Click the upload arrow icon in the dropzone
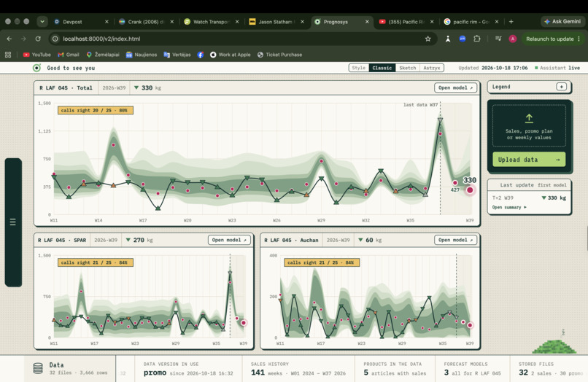Viewport: 588px width, 382px height. coord(529,118)
